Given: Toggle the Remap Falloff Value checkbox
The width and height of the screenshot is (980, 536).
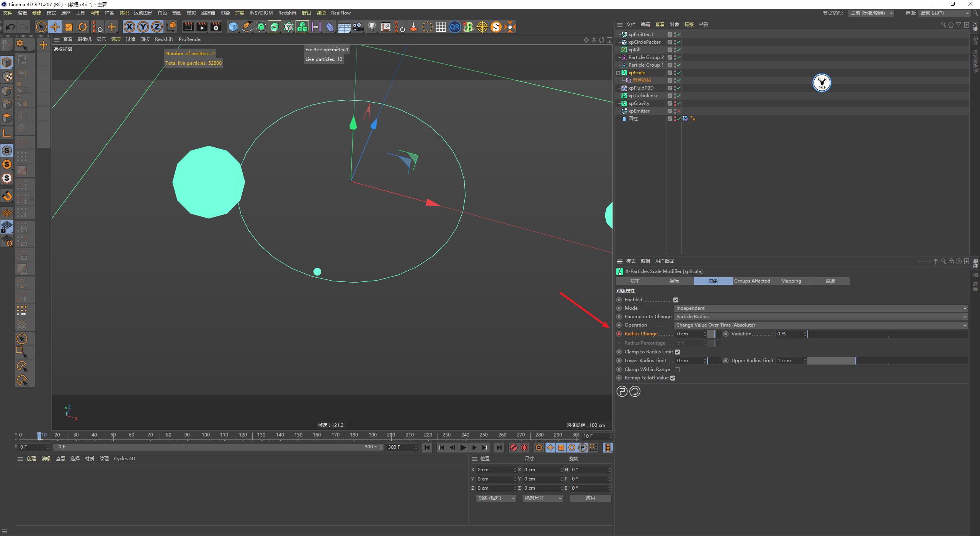Looking at the screenshot, I should 673,378.
